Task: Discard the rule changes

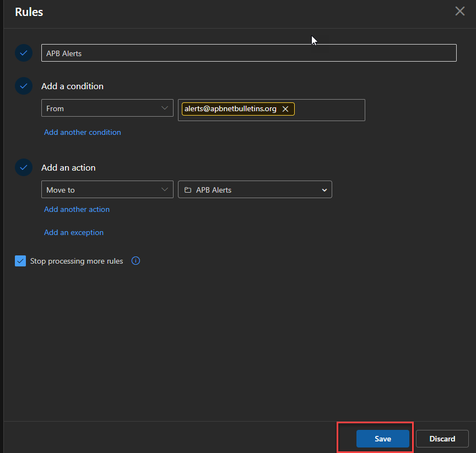Action: (442, 439)
